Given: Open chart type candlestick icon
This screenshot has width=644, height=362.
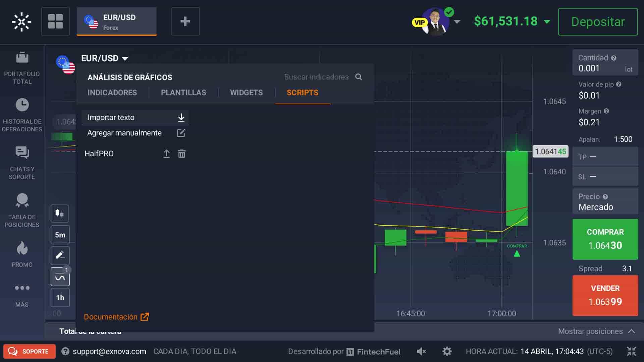Looking at the screenshot, I should [60, 214].
